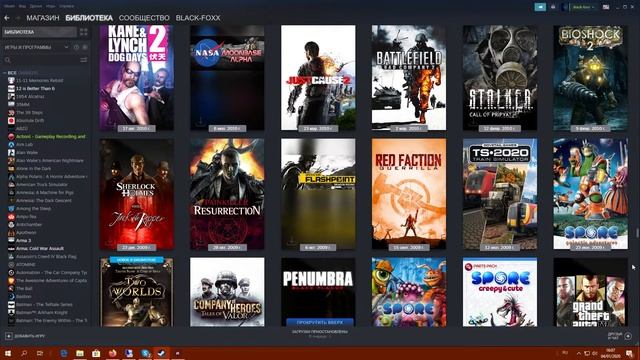Screen dimensions: 640x360
Task: Open Red Faction Guerrilla cover
Action: pos(409,194)
